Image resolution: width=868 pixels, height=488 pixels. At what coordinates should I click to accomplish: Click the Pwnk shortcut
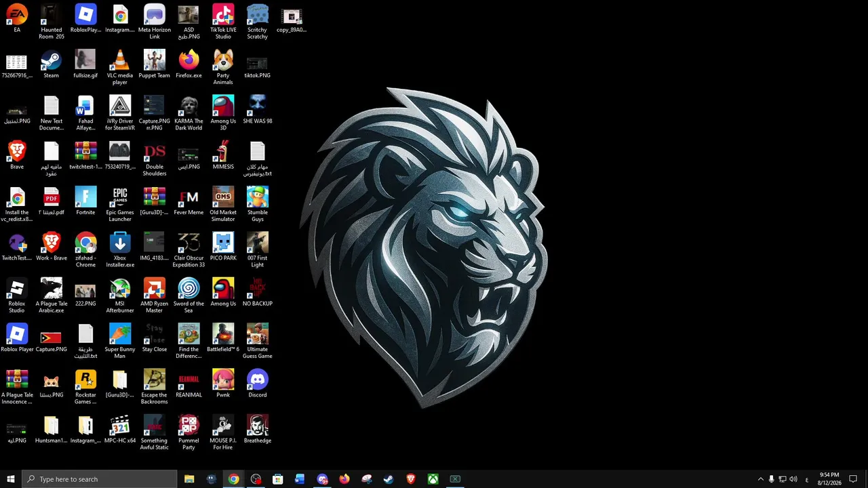pos(223,382)
